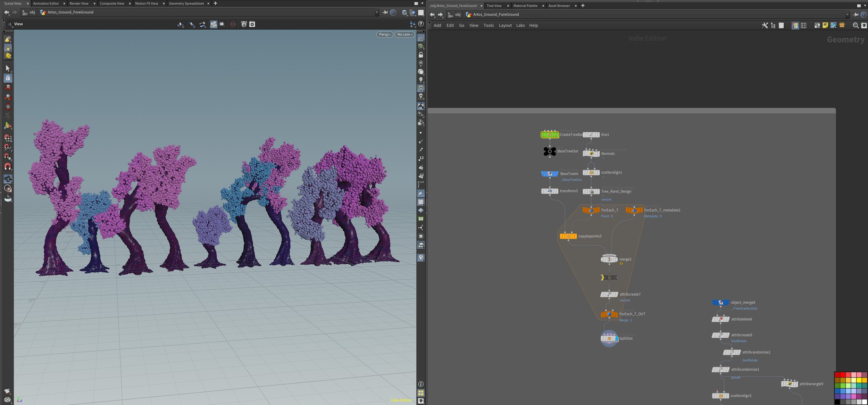Open the Labs menu in network editor
The width and height of the screenshot is (868, 405).
(x=520, y=25)
